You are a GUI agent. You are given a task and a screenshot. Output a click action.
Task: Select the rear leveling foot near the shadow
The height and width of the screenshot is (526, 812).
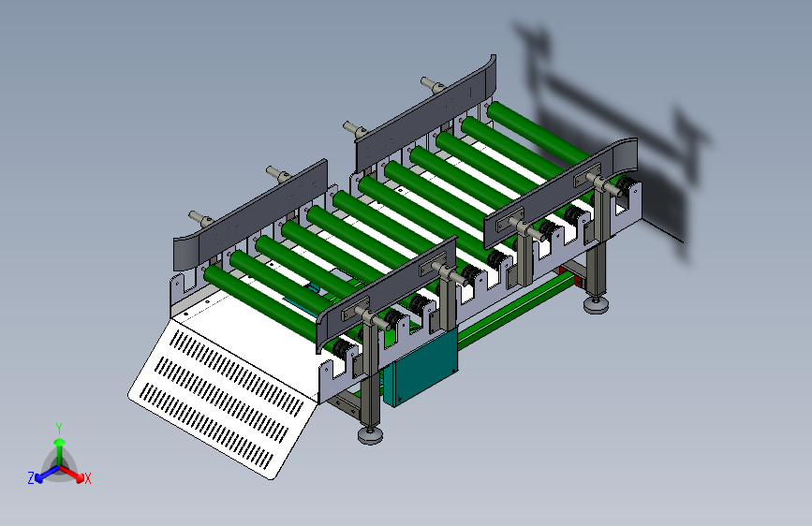coord(596,304)
